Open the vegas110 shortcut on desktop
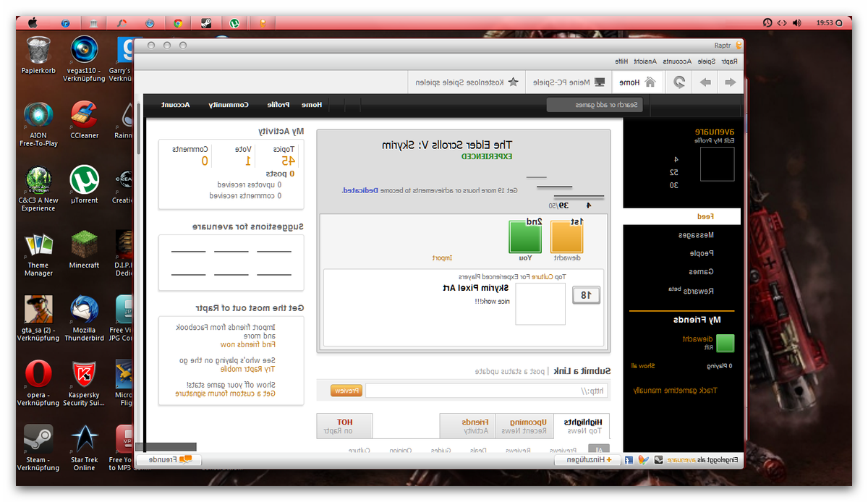This screenshot has height=502, width=868. coord(84,58)
